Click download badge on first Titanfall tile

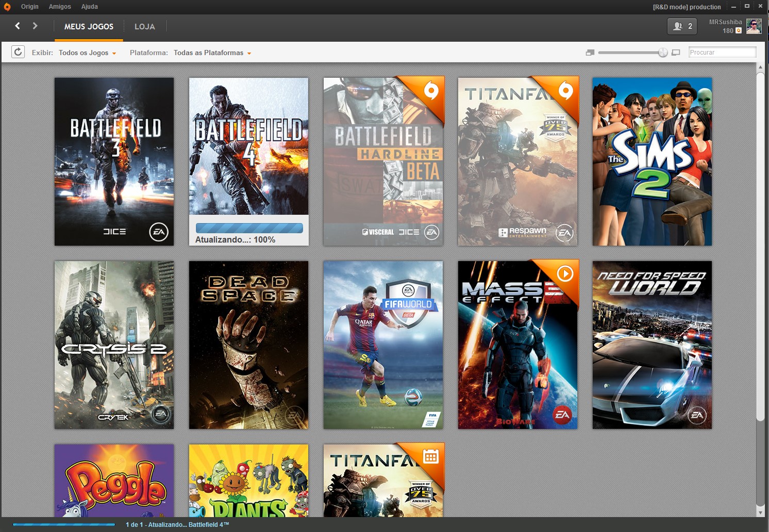pyautogui.click(x=565, y=92)
